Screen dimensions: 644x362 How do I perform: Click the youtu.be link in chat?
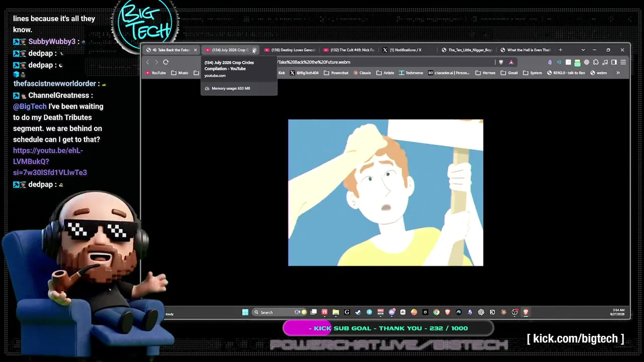pyautogui.click(x=50, y=161)
